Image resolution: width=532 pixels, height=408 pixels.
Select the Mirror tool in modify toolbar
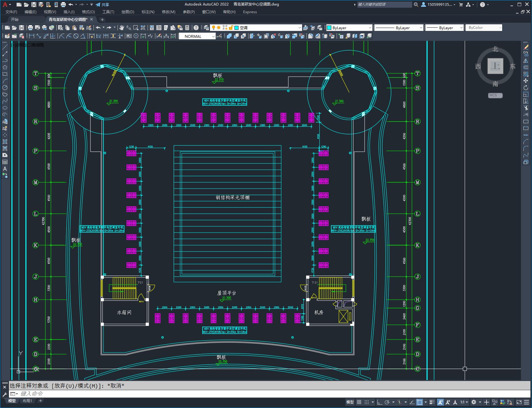pyautogui.click(x=526, y=61)
